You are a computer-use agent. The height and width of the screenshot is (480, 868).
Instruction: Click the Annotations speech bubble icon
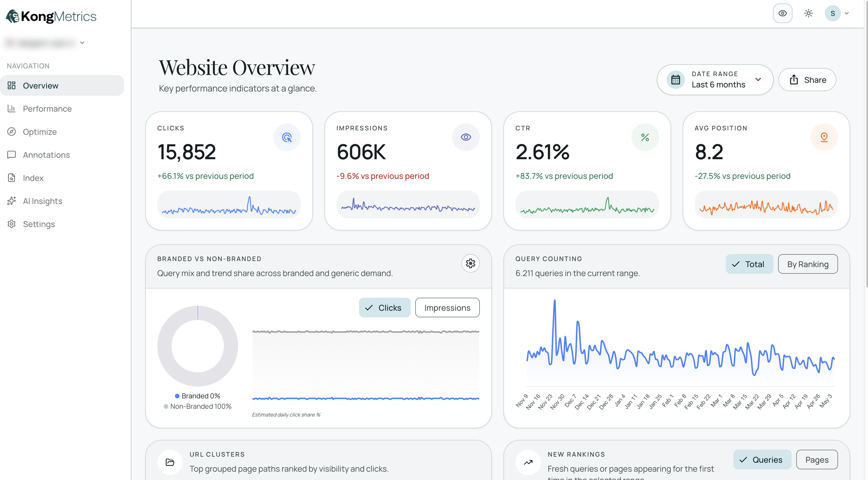point(12,155)
